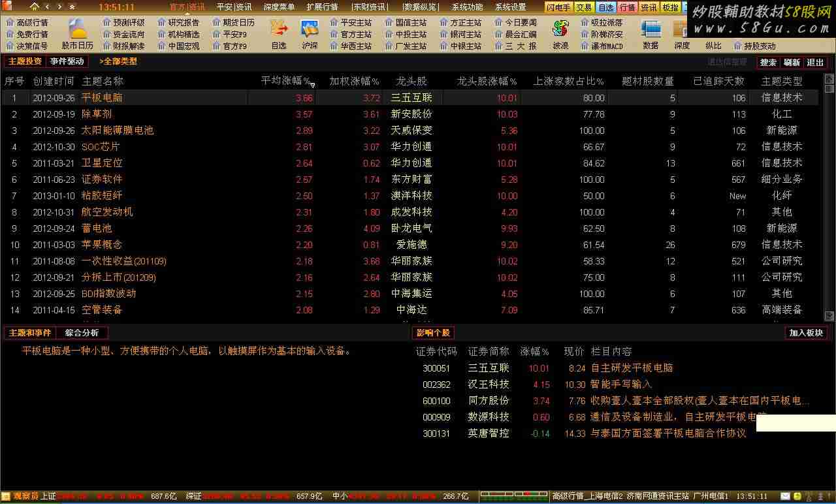Click the 闪电手 quick button

point(559,7)
